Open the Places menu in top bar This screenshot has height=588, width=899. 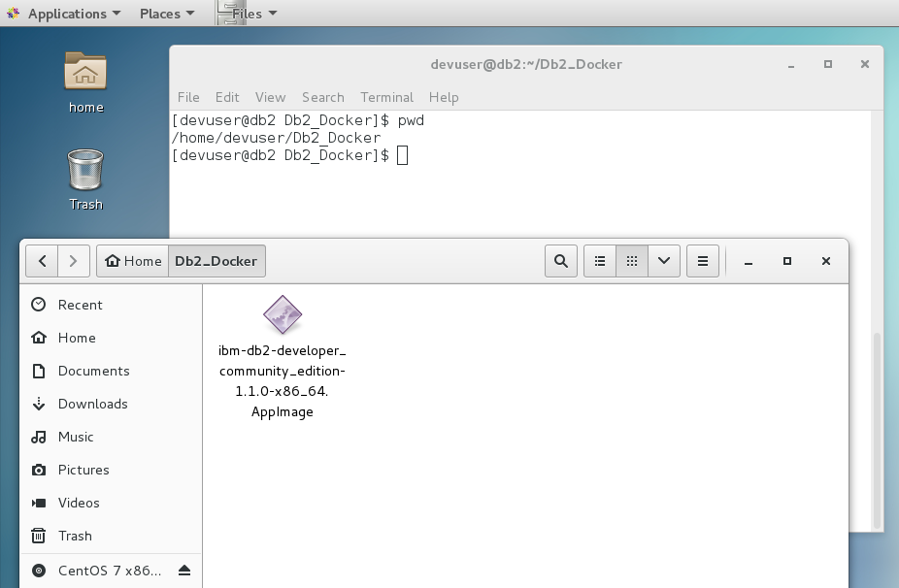pos(167,14)
